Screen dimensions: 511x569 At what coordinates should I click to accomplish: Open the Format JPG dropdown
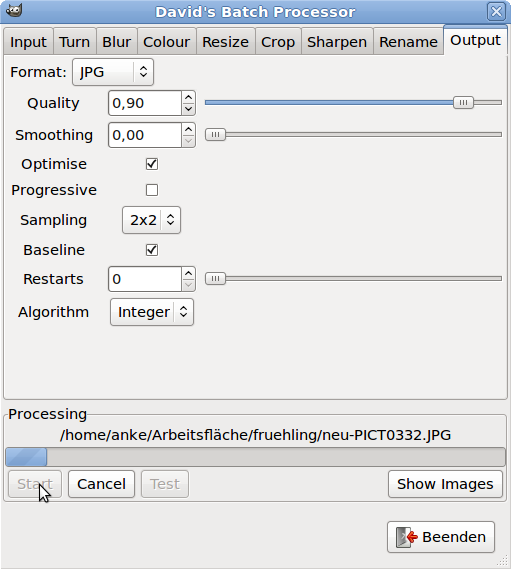point(113,72)
